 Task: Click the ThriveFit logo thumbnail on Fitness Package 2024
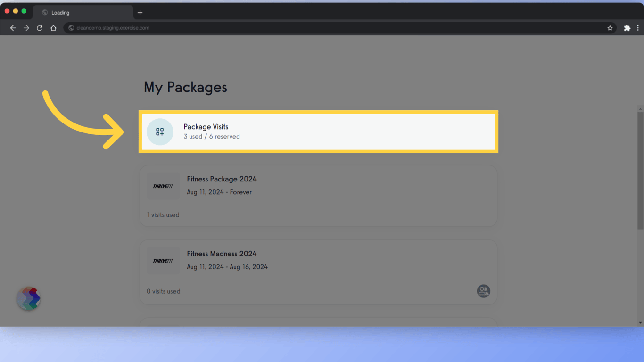tap(163, 186)
